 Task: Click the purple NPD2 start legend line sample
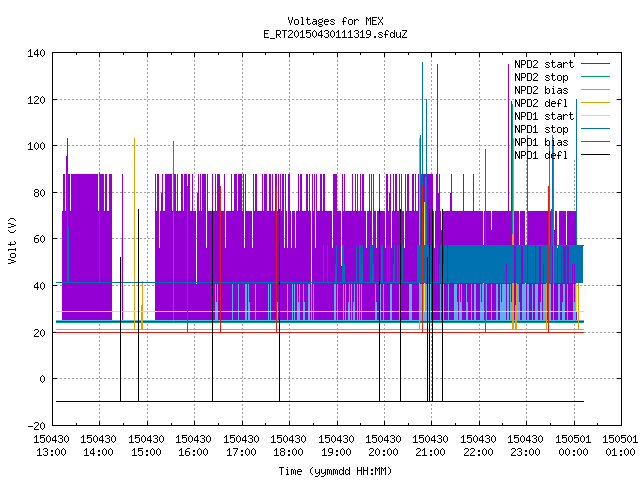click(595, 64)
